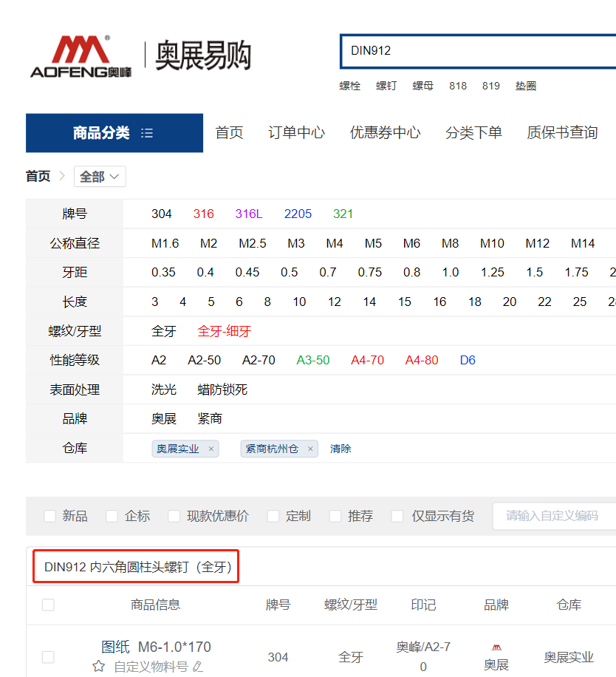This screenshot has width=616, height=677.
Task: Filter by grade 316
Action: point(204,214)
